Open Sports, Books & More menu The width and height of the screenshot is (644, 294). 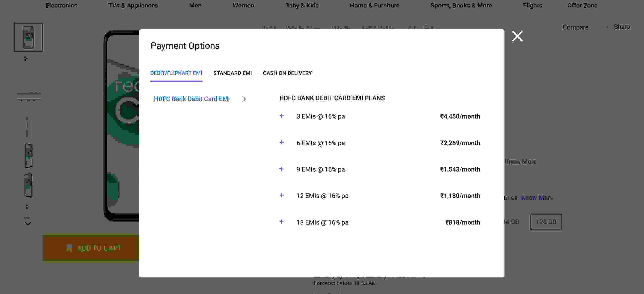pyautogui.click(x=461, y=5)
